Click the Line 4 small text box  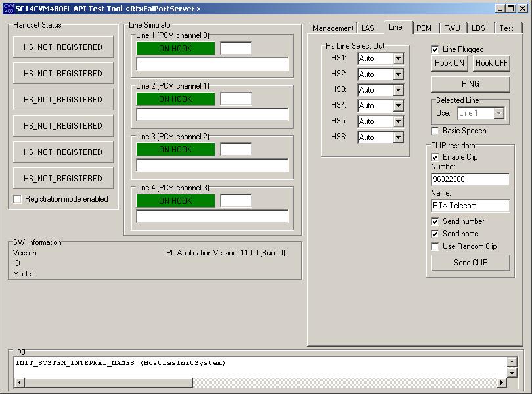click(x=236, y=201)
